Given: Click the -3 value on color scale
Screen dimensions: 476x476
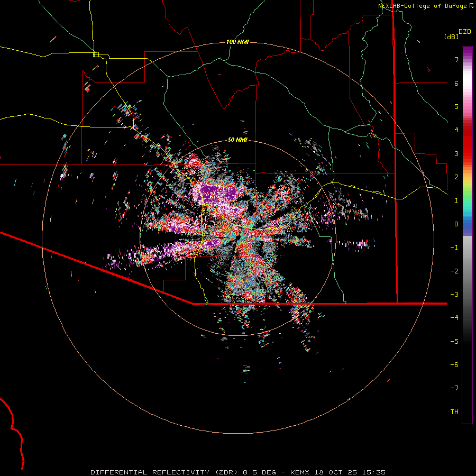Looking at the screenshot, I should click(454, 295).
